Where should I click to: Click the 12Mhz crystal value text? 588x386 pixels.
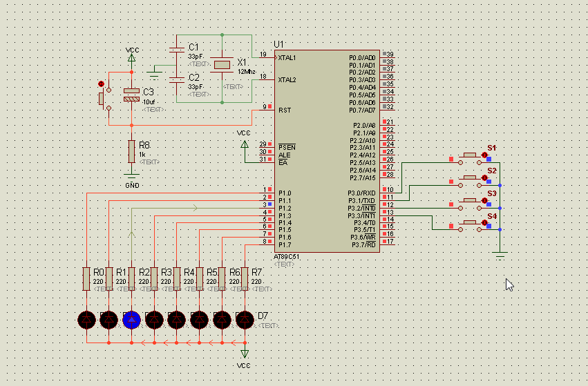247,72
